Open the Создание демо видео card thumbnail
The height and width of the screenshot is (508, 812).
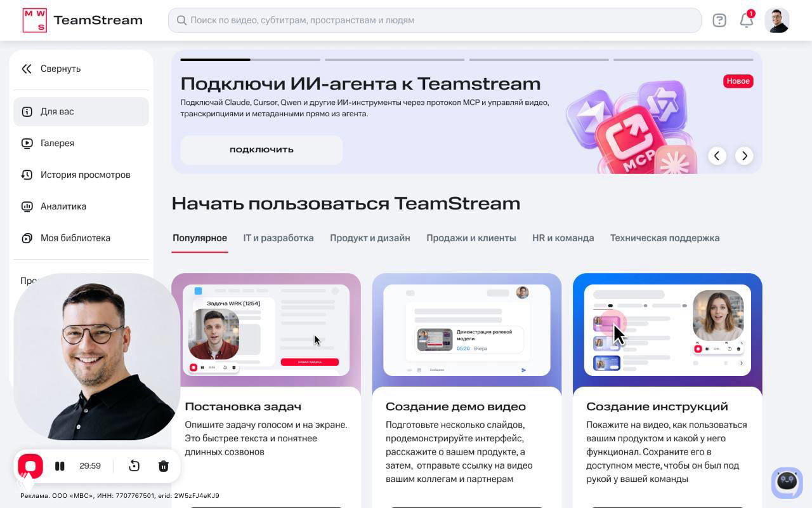tap(467, 330)
